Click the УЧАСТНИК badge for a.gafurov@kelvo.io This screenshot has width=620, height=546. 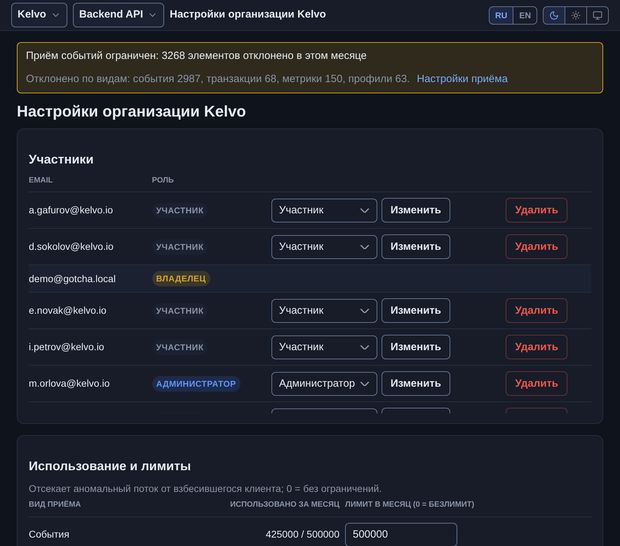(180, 210)
